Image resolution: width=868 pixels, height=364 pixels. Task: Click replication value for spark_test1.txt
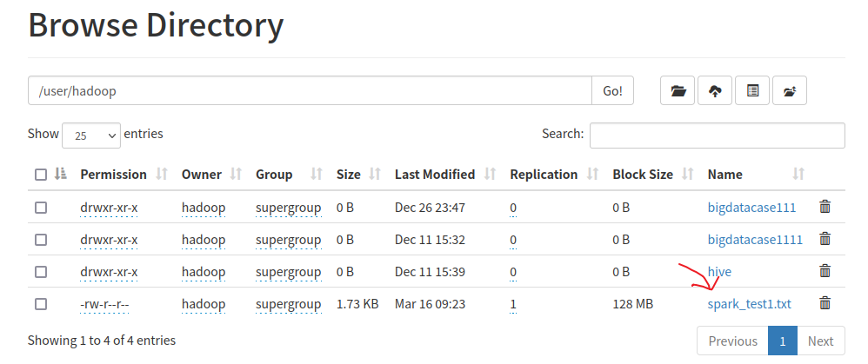coord(513,304)
